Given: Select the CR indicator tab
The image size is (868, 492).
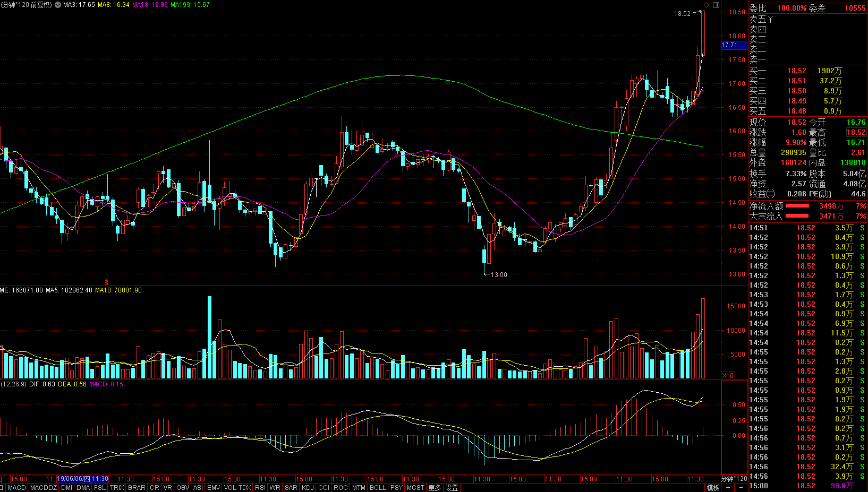Looking at the screenshot, I should (x=155, y=488).
